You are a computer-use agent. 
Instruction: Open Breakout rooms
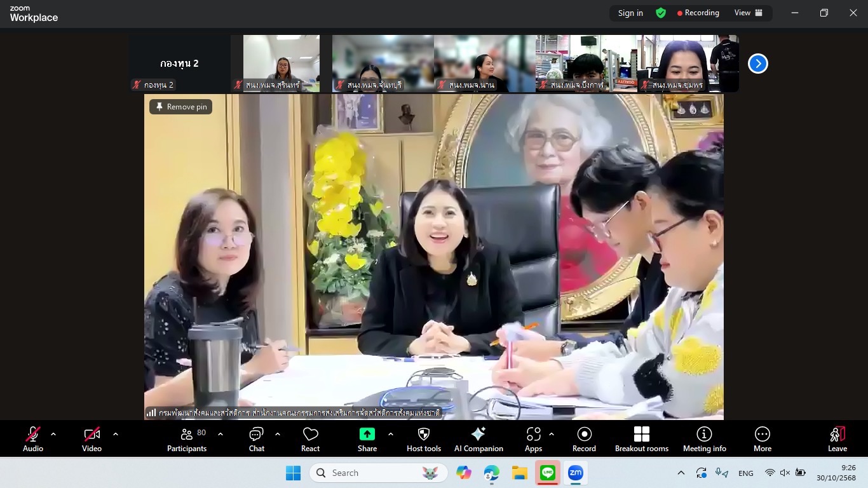(641, 439)
